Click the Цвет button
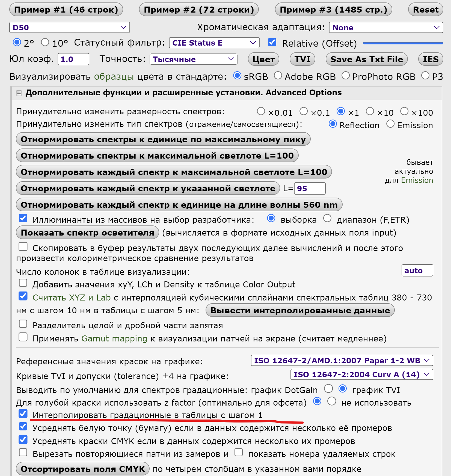This screenshot has width=451, height=476. pyautogui.click(x=263, y=59)
